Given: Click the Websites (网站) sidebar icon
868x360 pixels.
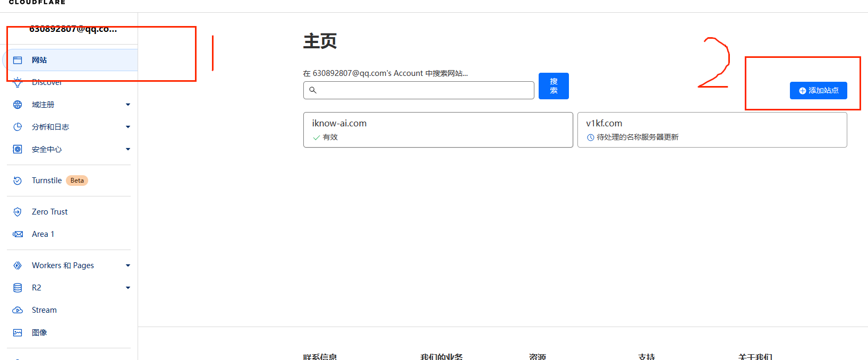Looking at the screenshot, I should tap(18, 60).
